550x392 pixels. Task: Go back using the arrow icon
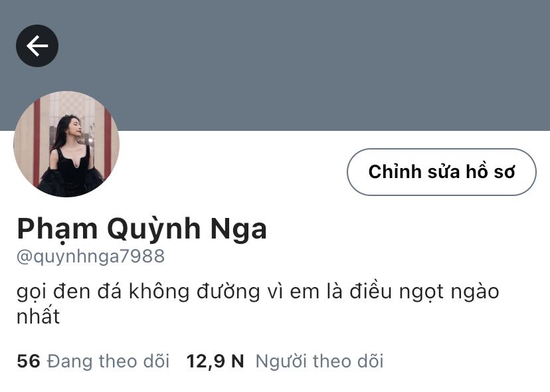coord(37,46)
